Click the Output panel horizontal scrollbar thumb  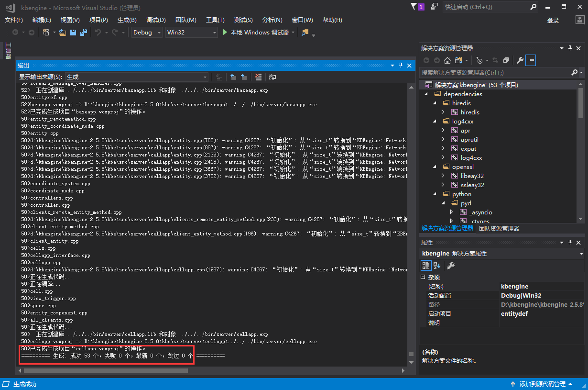pos(105,370)
